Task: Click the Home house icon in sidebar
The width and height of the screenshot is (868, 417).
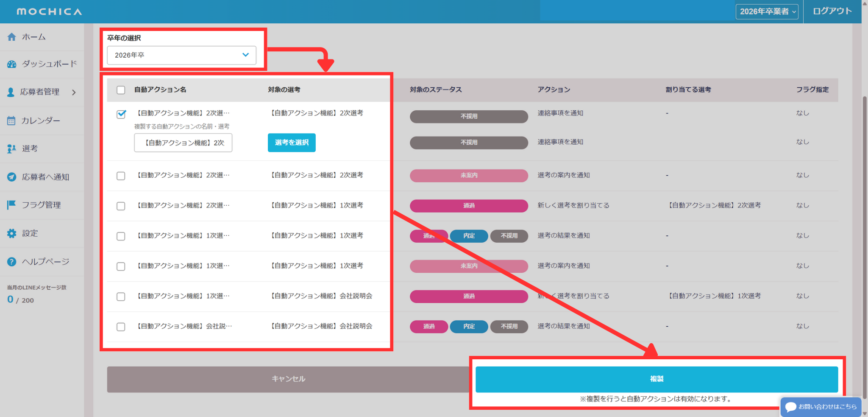Action: 12,37
